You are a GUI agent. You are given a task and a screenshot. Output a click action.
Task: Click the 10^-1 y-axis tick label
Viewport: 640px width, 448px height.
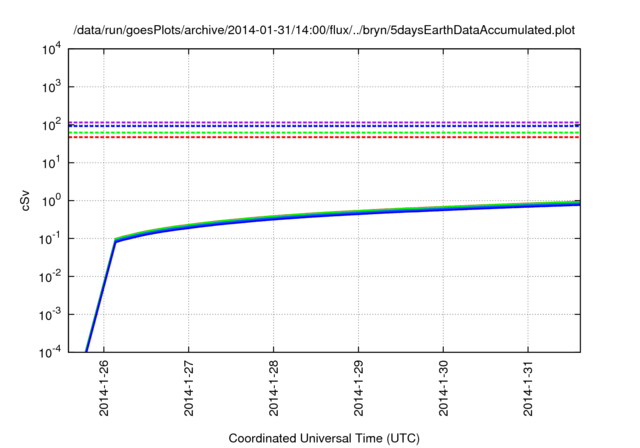click(x=50, y=238)
